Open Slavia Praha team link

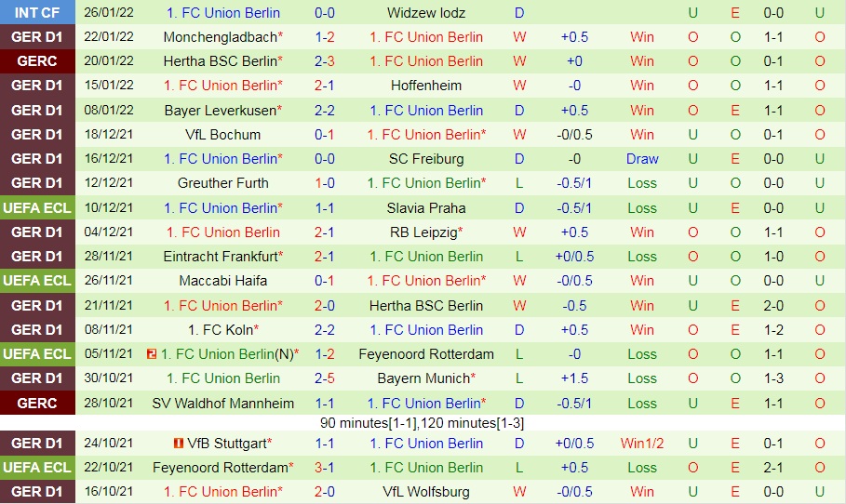(425, 207)
